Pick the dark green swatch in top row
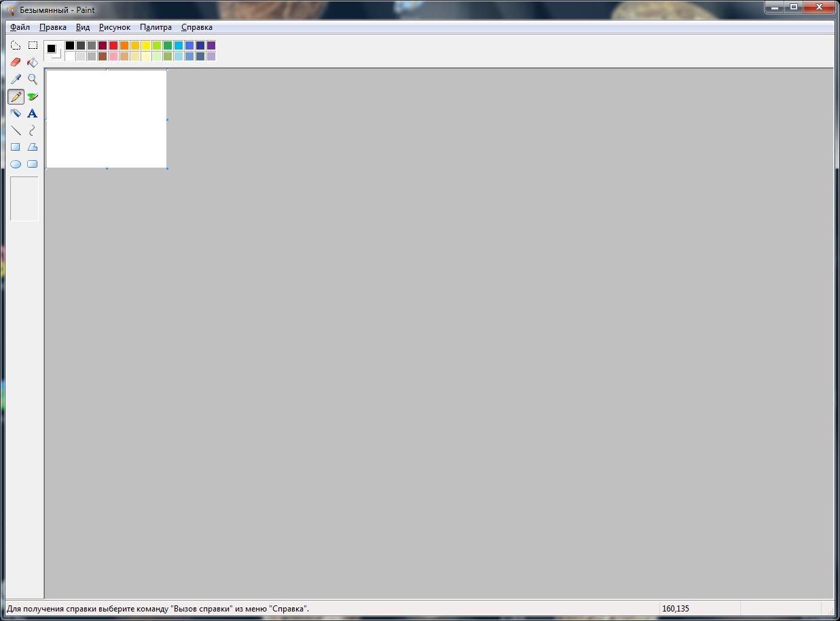The image size is (840, 621). click(168, 45)
